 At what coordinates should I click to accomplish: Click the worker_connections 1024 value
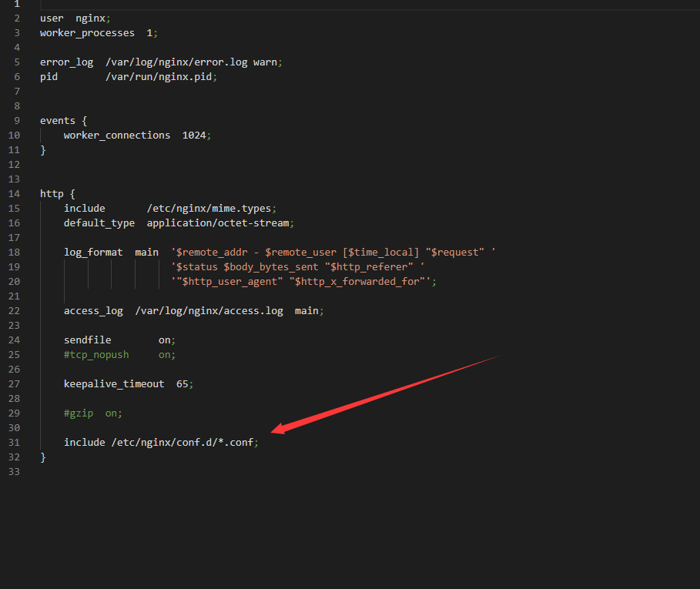194,136
